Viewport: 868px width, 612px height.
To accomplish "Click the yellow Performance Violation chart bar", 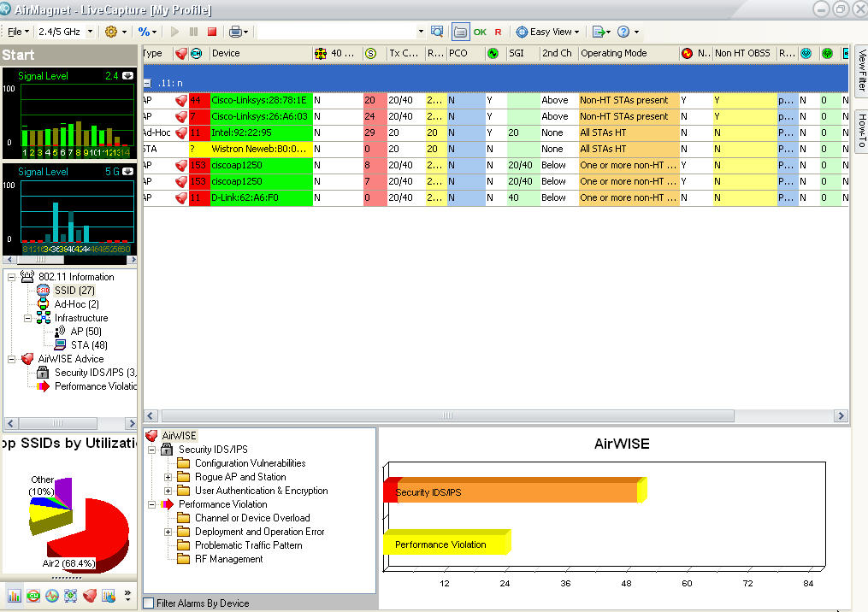I will coord(446,542).
